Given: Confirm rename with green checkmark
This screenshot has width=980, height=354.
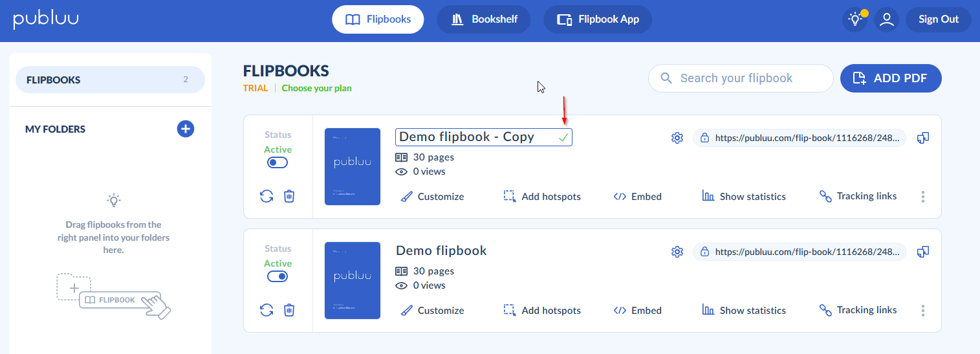Looking at the screenshot, I should (563, 137).
